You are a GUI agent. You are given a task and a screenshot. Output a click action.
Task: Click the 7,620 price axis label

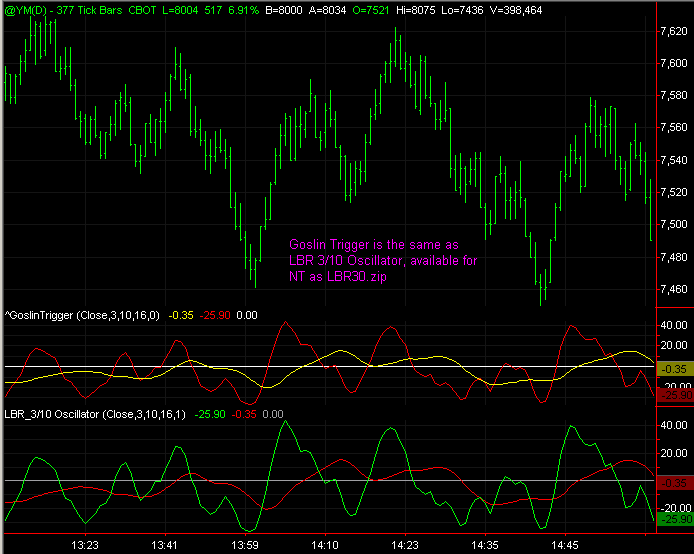[x=674, y=31]
